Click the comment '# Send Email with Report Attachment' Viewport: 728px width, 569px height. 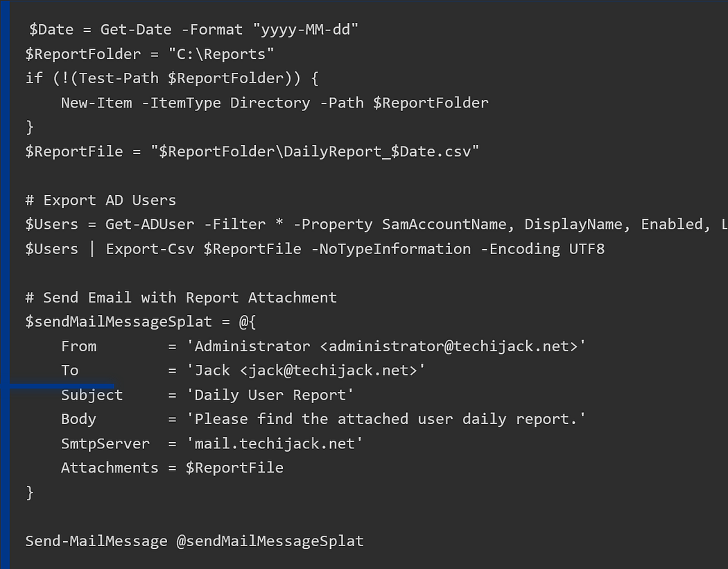[181, 297]
